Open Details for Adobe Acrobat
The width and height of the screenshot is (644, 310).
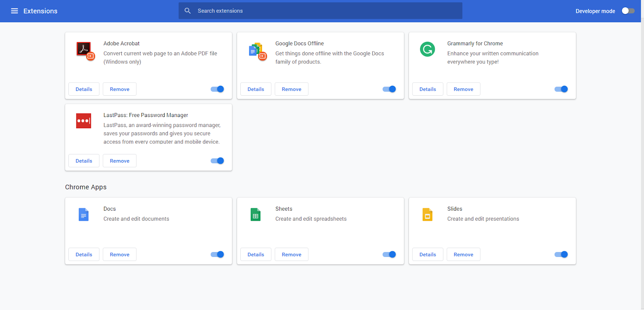84,89
